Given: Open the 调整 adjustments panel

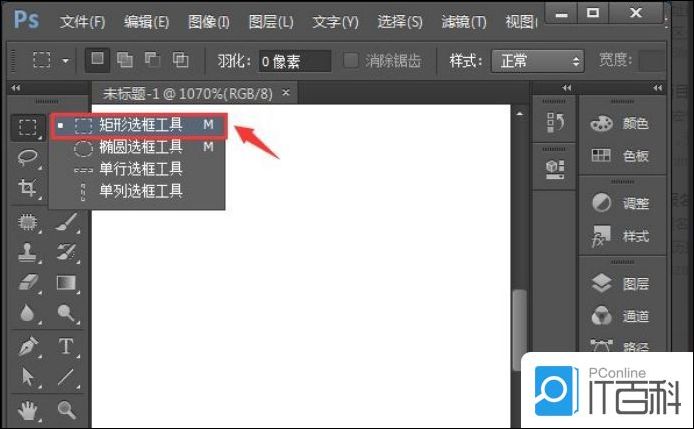Looking at the screenshot, I should pyautogui.click(x=620, y=203).
